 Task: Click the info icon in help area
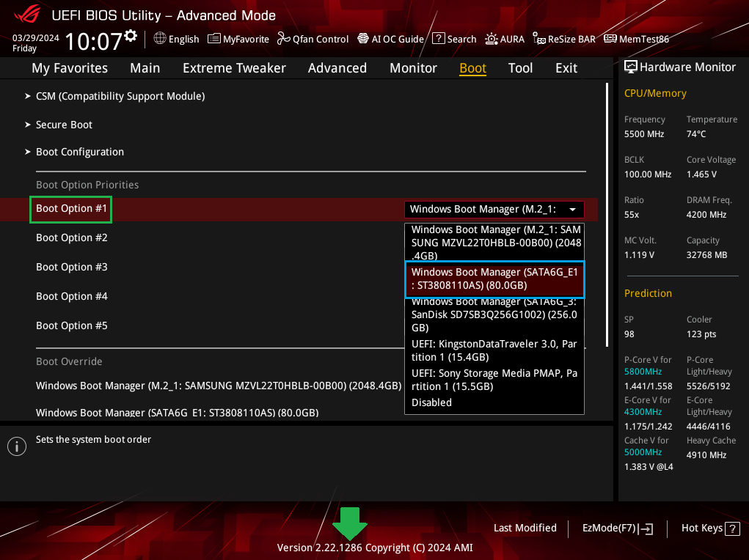(x=17, y=446)
